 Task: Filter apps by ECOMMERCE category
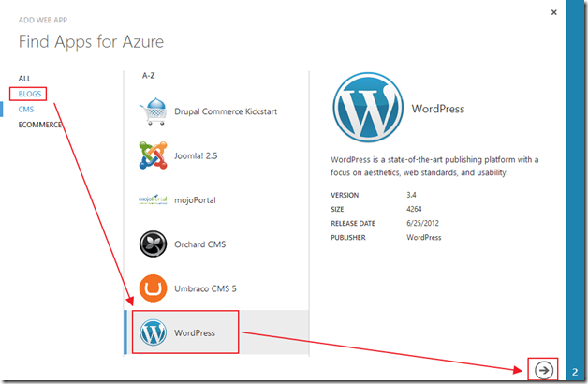[40, 125]
